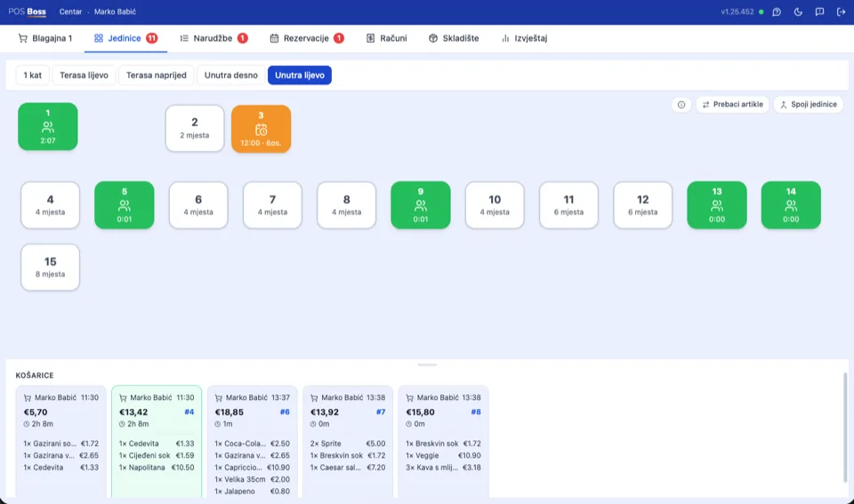Switch to Narudžbe tab

[213, 38]
